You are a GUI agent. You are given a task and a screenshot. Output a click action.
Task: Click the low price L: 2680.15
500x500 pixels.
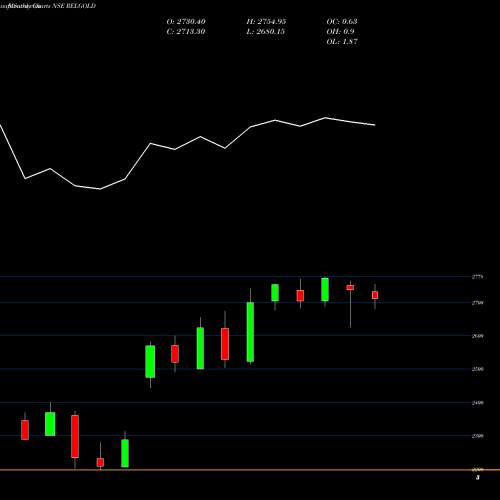[266, 32]
